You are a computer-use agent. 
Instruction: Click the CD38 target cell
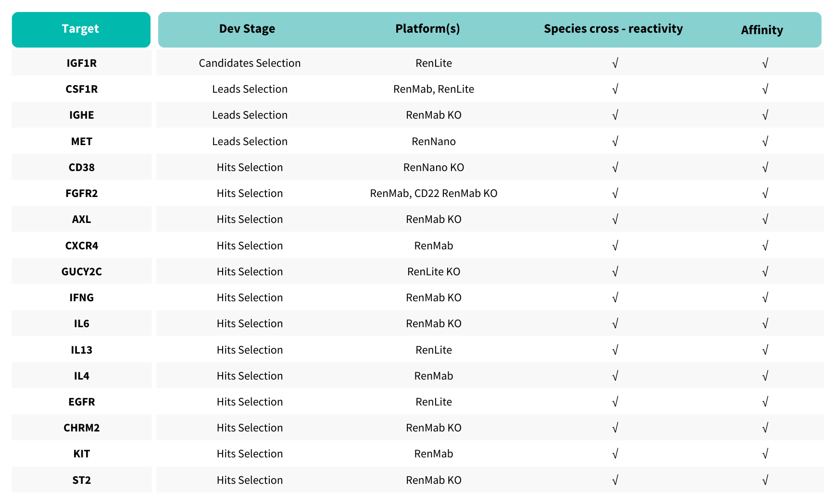pos(82,167)
